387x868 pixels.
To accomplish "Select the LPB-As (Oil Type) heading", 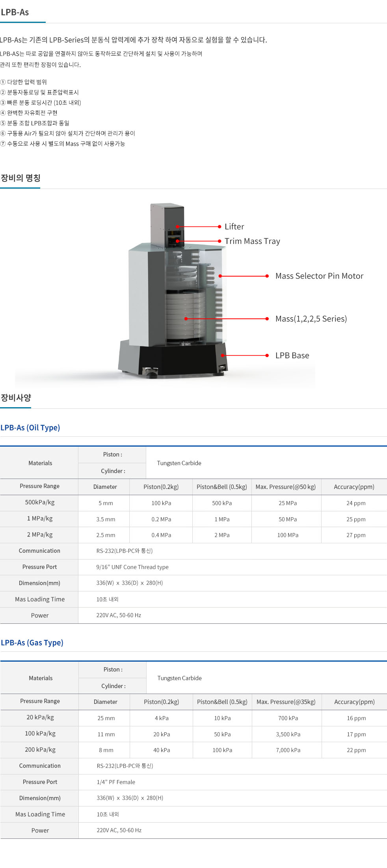I will 30,428.
